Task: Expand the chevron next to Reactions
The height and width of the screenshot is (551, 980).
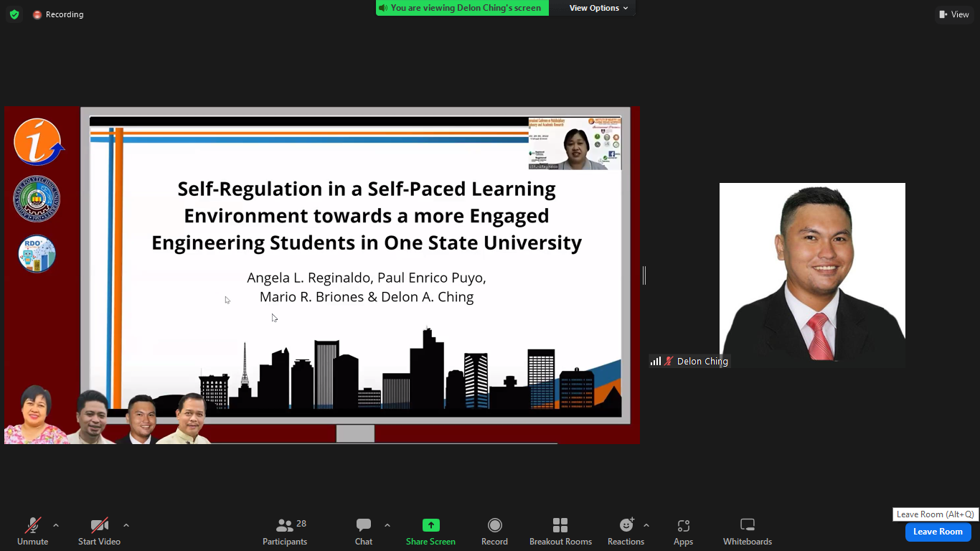Action: pyautogui.click(x=646, y=525)
